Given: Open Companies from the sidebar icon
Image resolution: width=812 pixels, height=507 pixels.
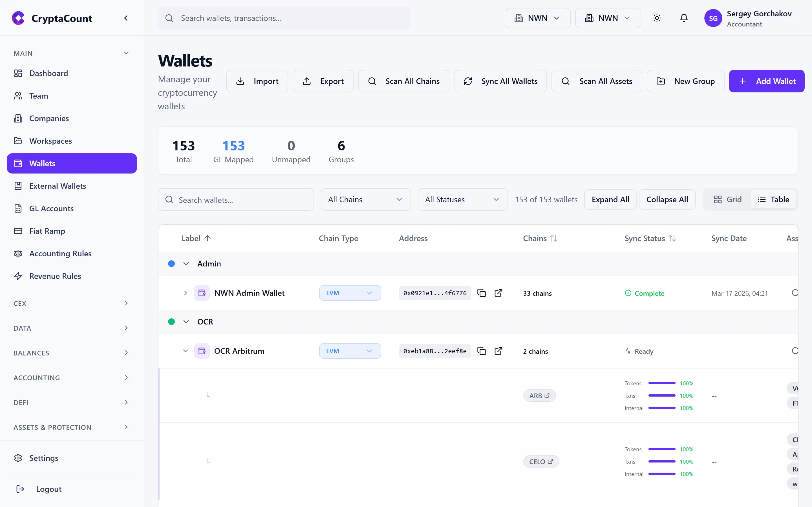Looking at the screenshot, I should (18, 118).
